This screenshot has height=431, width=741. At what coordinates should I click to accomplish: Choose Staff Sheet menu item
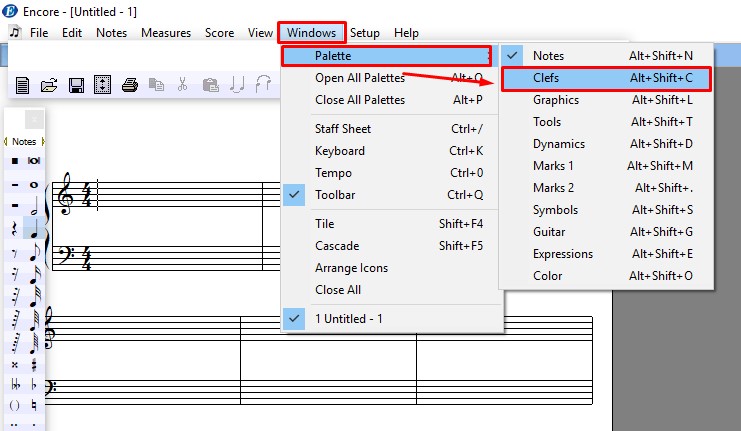390,129
